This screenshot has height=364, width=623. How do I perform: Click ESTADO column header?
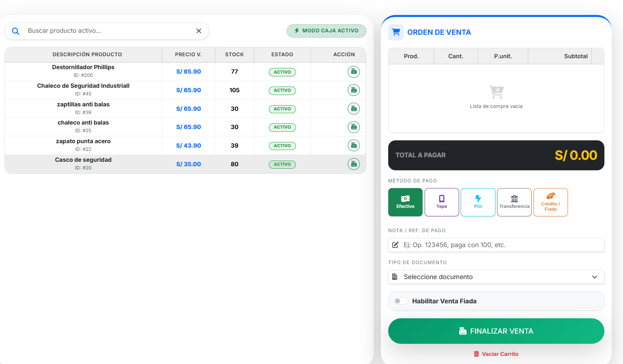(282, 55)
